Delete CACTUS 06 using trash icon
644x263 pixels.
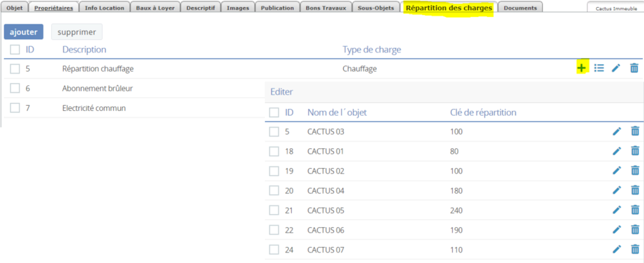point(635,230)
